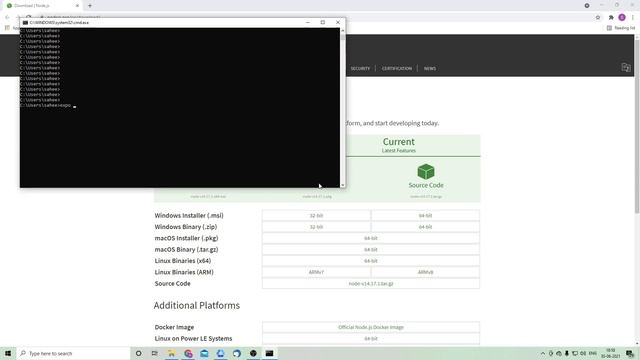Download Linux on Power LE 64-bit
This screenshot has width=640, height=360.
[371, 339]
